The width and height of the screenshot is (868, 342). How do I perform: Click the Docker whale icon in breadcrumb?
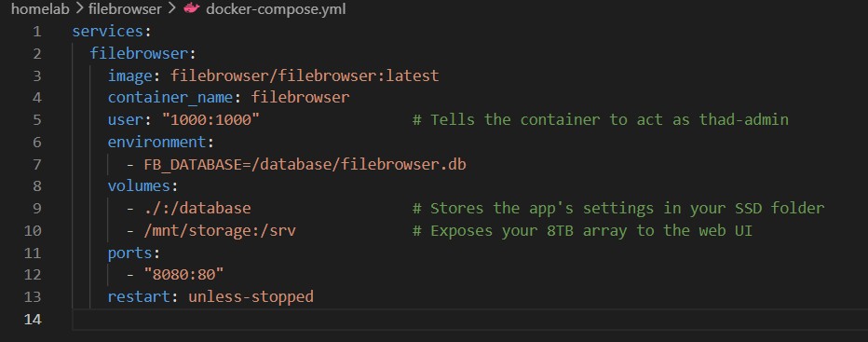(191, 9)
